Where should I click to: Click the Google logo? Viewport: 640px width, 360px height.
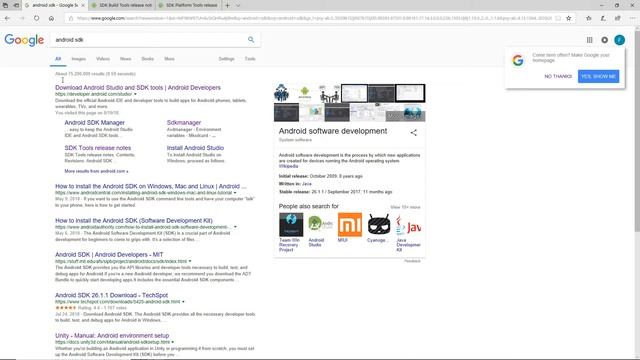(24, 40)
